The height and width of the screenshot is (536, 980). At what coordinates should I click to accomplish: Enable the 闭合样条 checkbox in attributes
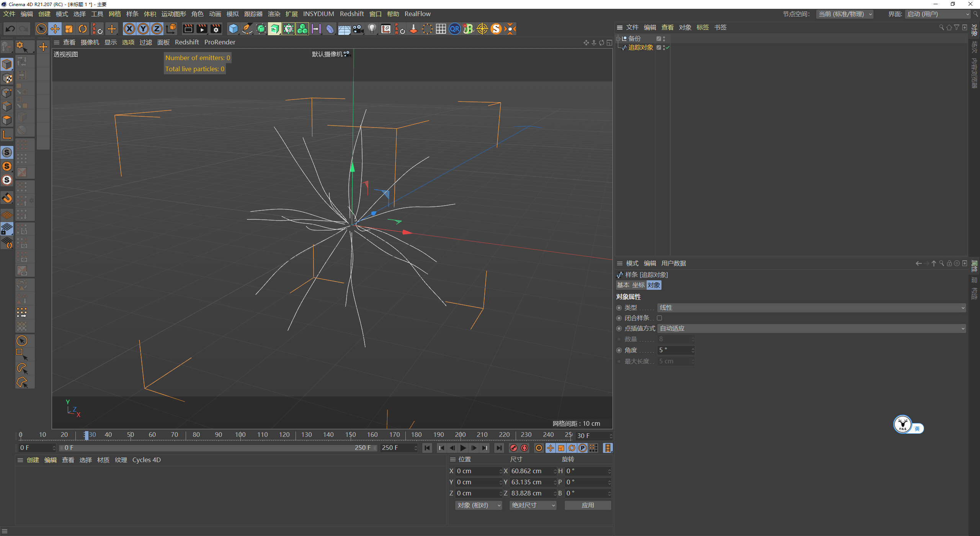660,318
